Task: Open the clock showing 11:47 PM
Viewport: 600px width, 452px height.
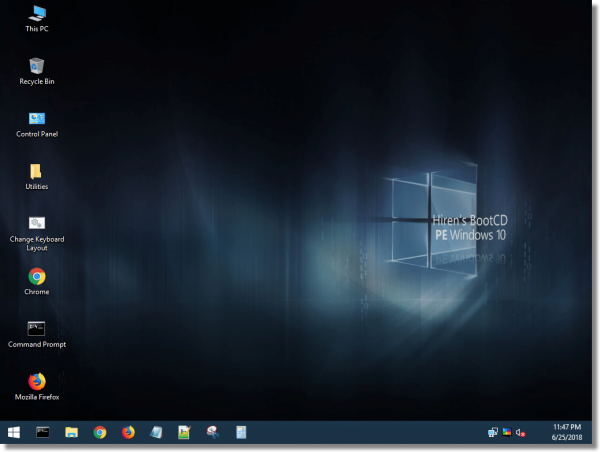Action: point(567,427)
